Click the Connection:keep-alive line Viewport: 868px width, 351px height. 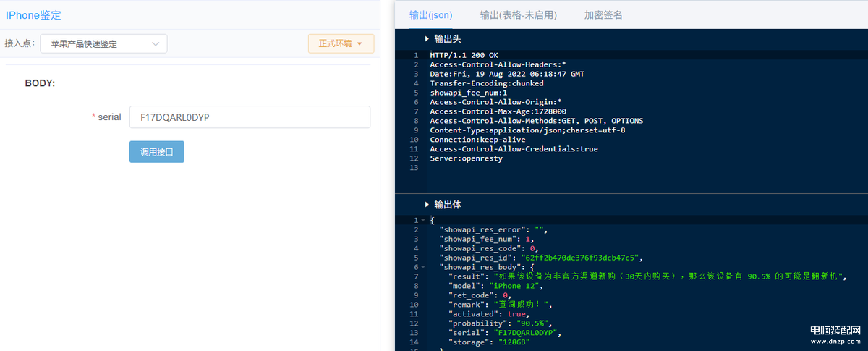[x=477, y=140]
